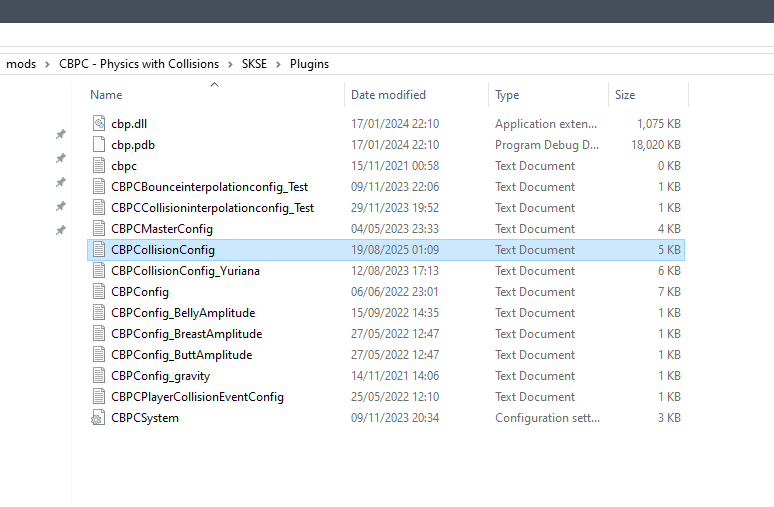Click date 04/05/2023 23:33
The width and height of the screenshot is (774, 507).
coord(395,229)
